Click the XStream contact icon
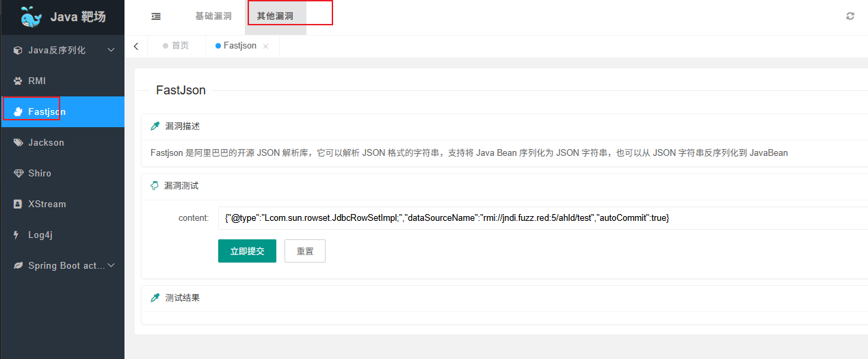This screenshot has width=868, height=359. pyautogui.click(x=18, y=204)
